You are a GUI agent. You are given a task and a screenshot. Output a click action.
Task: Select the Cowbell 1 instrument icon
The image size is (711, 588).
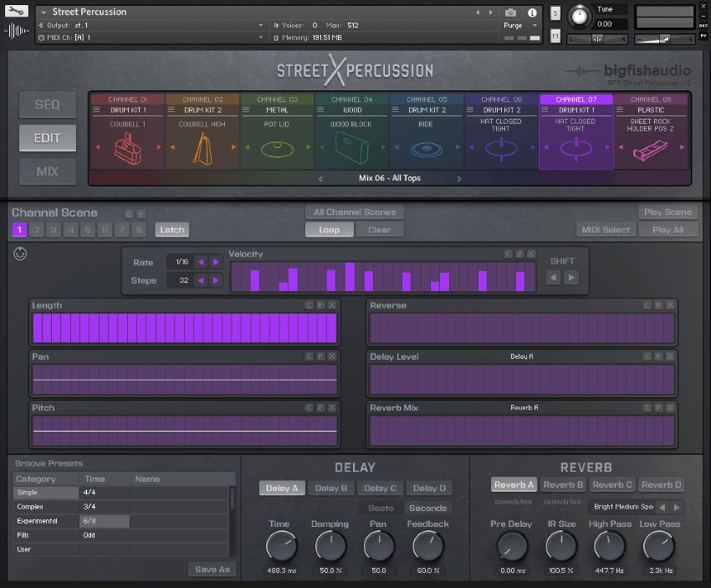point(128,149)
